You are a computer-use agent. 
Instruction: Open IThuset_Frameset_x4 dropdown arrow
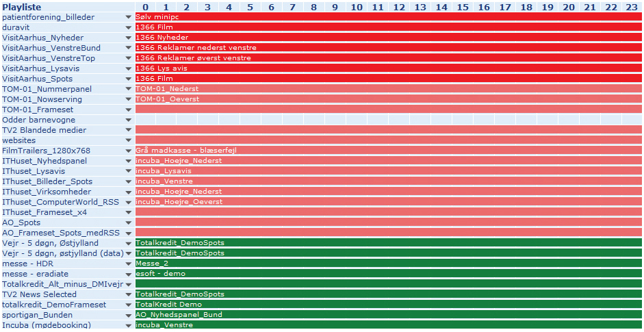tap(129, 212)
